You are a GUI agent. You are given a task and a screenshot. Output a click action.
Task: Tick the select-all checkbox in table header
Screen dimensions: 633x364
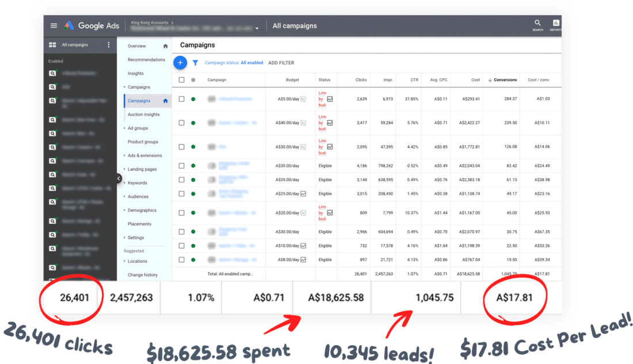point(181,80)
